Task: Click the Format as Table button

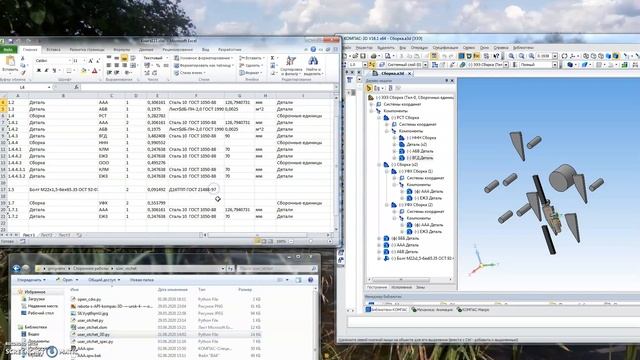Action: tap(204, 65)
